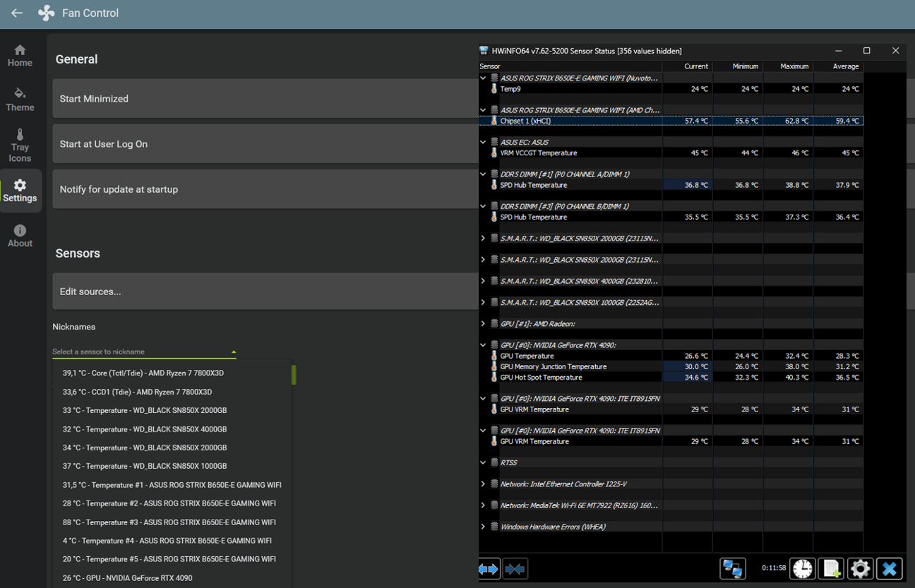Click the nickname dropdown arrow

pyautogui.click(x=233, y=352)
